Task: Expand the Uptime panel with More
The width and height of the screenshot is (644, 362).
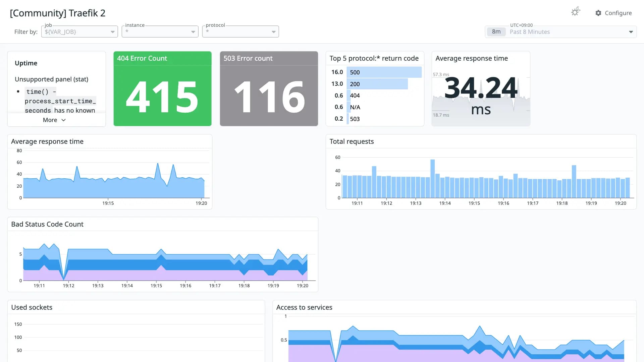Action: coord(54,120)
